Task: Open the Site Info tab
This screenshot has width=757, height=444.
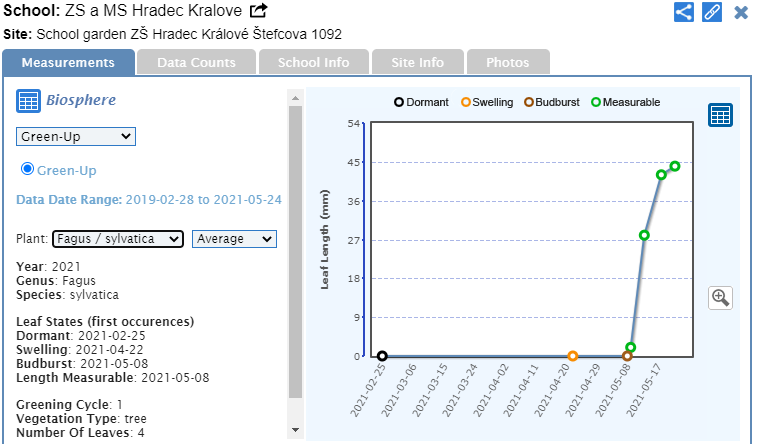Action: tap(417, 62)
